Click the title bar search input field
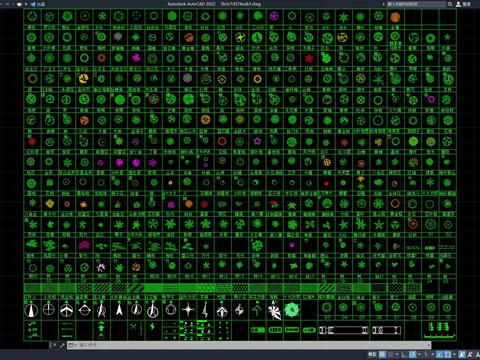Screen dimensions: 480x360 coord(415,4)
